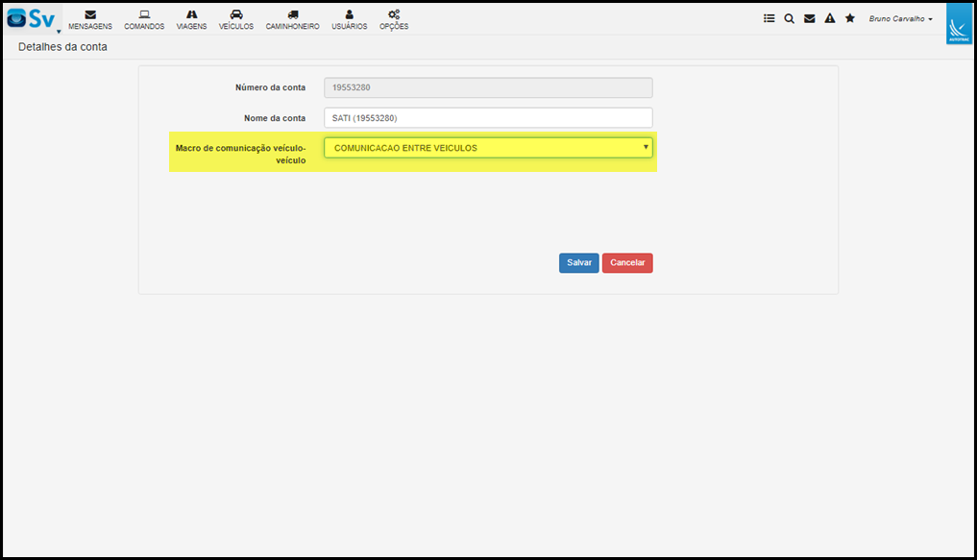This screenshot has height=560, width=977.
Task: Open the Mensagens menu
Action: pos(90,20)
